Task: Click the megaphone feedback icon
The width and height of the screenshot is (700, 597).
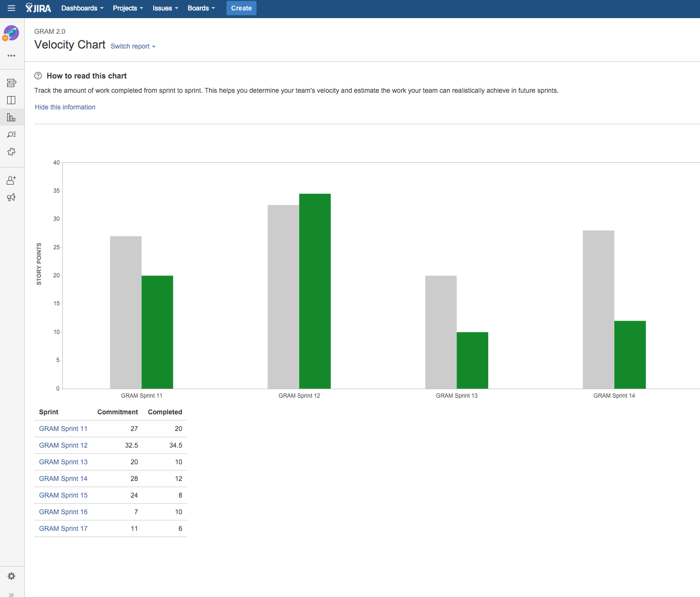Action: click(11, 197)
